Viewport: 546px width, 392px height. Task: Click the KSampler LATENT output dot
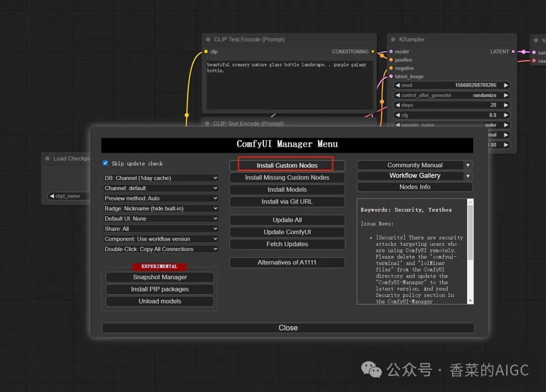pyautogui.click(x=513, y=52)
